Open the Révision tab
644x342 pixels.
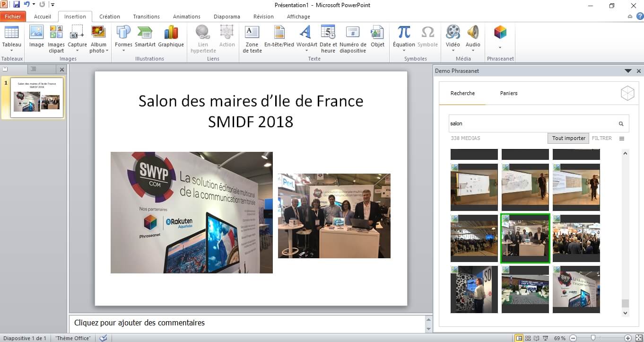coord(263,17)
